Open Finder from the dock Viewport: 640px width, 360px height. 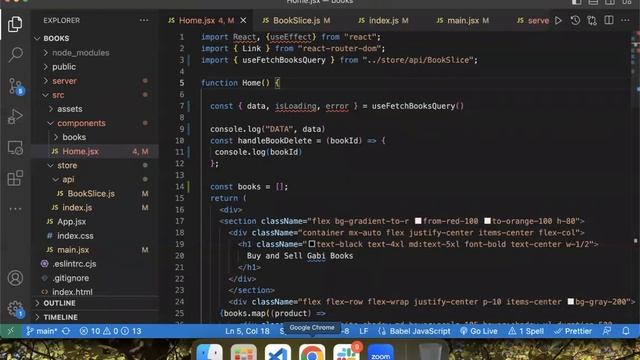pyautogui.click(x=209, y=352)
